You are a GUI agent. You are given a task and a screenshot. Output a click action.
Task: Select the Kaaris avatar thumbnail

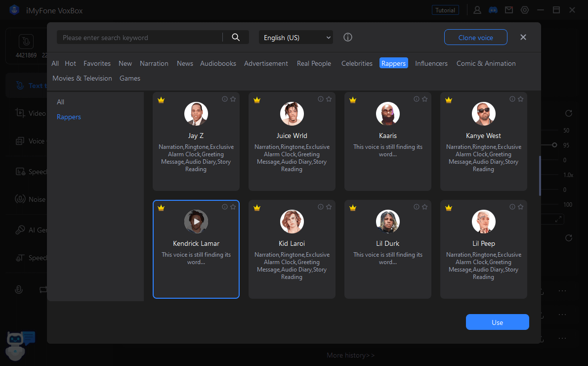(388, 114)
